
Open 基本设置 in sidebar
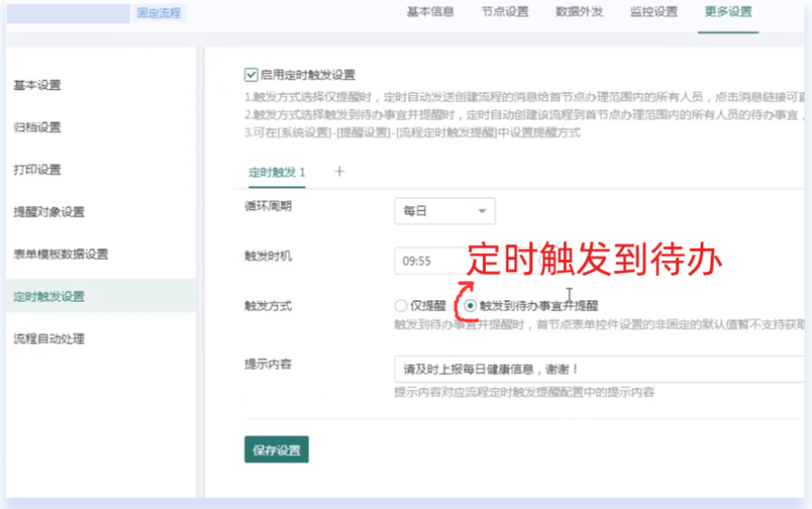[37, 85]
